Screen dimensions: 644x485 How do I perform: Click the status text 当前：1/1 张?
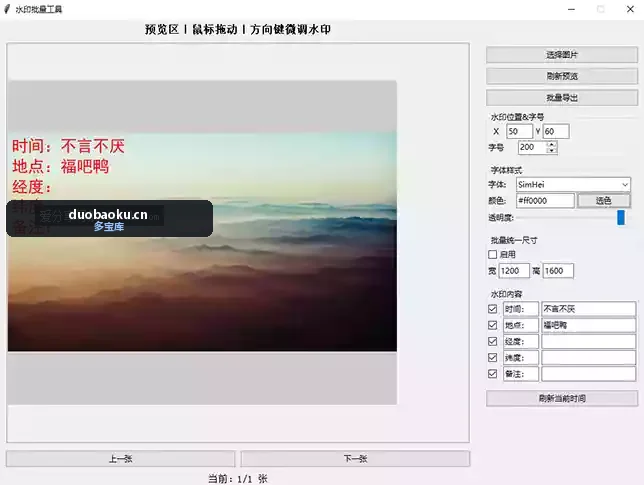238,479
